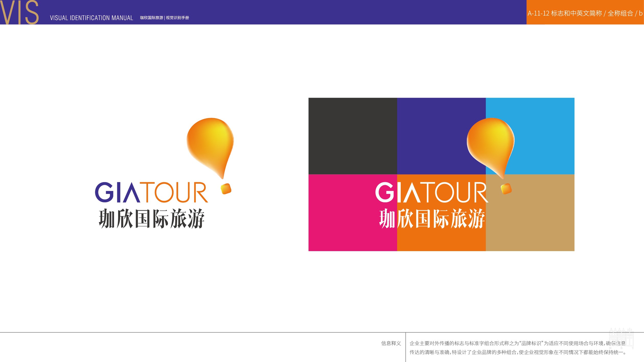
Task: Click the footer line starting 企业主要对外传播
Action: 517,343
